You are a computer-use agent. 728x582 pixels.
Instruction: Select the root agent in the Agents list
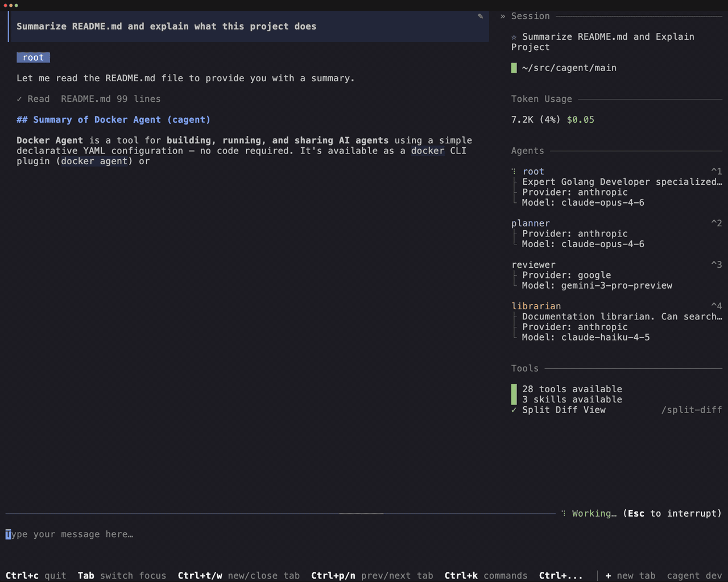coord(533,172)
